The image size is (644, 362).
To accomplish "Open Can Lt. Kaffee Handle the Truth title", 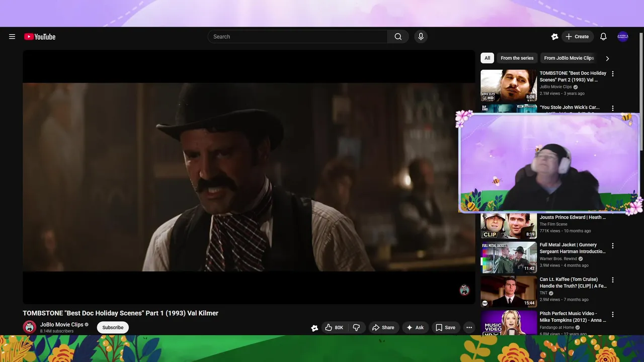I will pyautogui.click(x=573, y=283).
